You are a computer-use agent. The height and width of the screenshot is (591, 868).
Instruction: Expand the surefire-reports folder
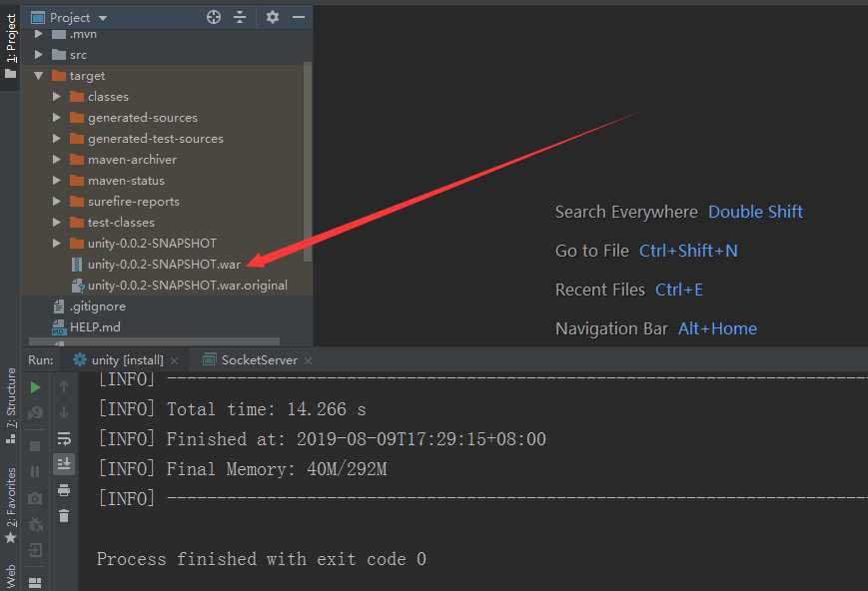57,202
